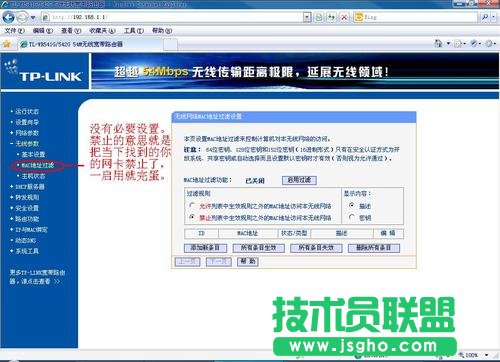Viewport: 500px width, 362px height.
Task: Click the browser Forward arrow button
Action: (22, 17)
